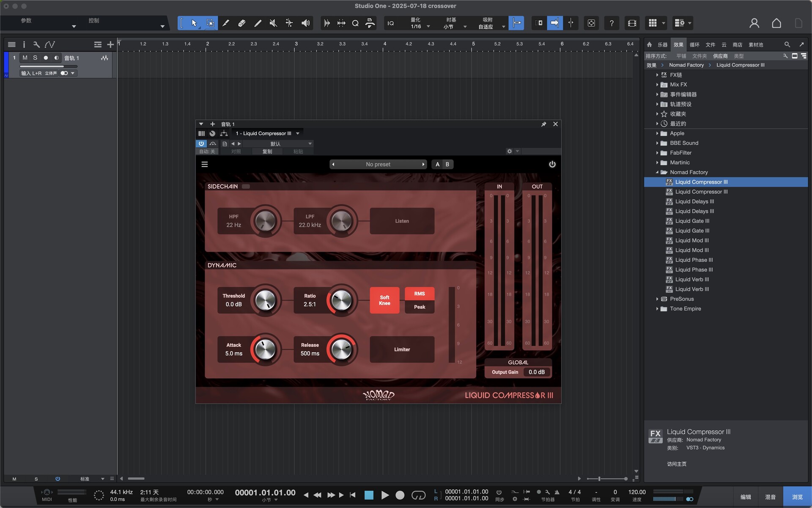Search the browser with magnifier icon
The height and width of the screenshot is (508, 812).
point(787,44)
